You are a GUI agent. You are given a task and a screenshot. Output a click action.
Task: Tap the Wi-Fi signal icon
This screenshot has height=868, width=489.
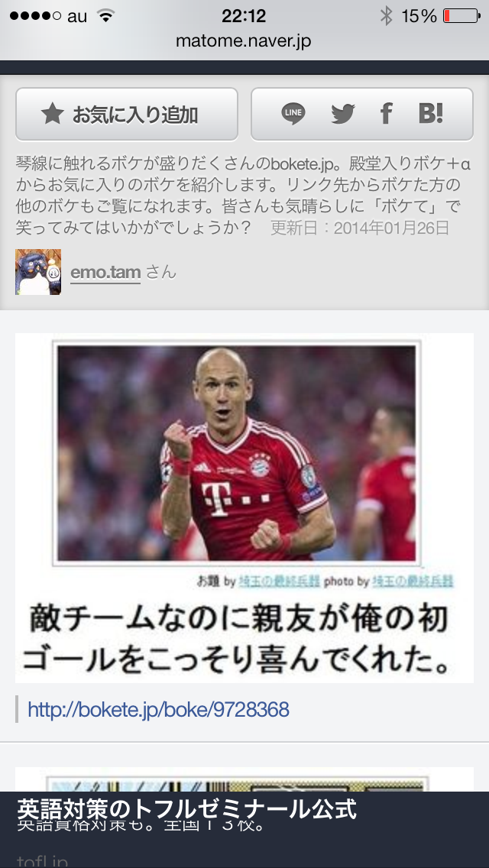tap(105, 16)
